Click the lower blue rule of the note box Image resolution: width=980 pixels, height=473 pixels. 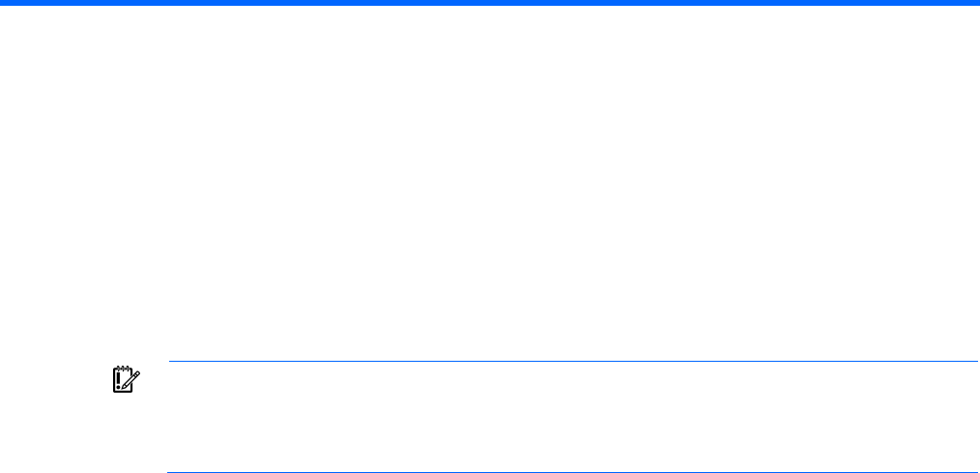click(572, 472)
